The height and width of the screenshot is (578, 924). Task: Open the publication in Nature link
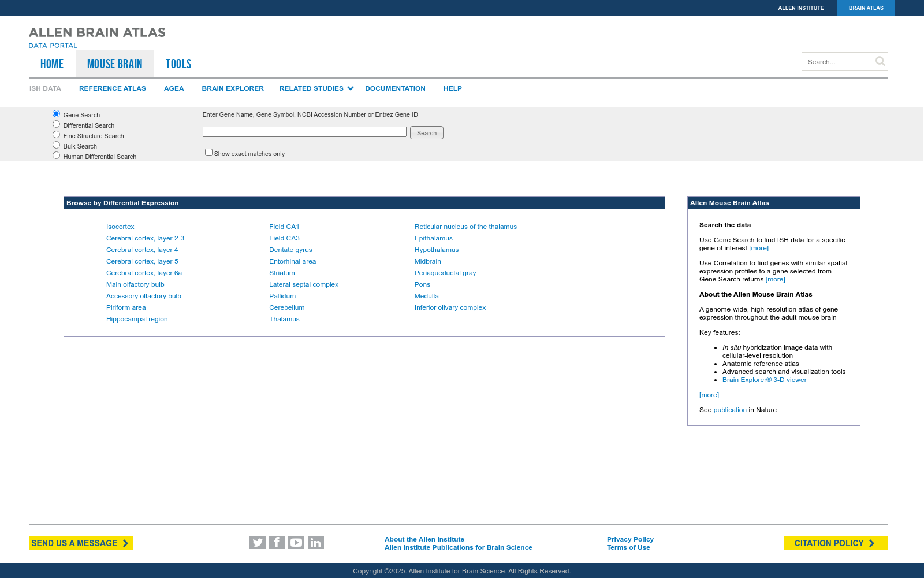tap(730, 410)
